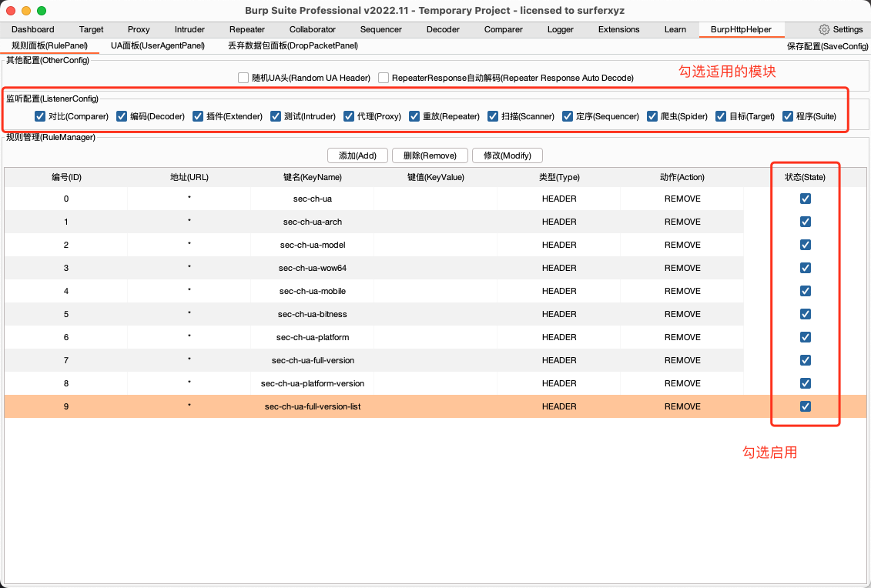Go to the Logger tab
Viewport: 871px width, 588px height.
click(561, 29)
